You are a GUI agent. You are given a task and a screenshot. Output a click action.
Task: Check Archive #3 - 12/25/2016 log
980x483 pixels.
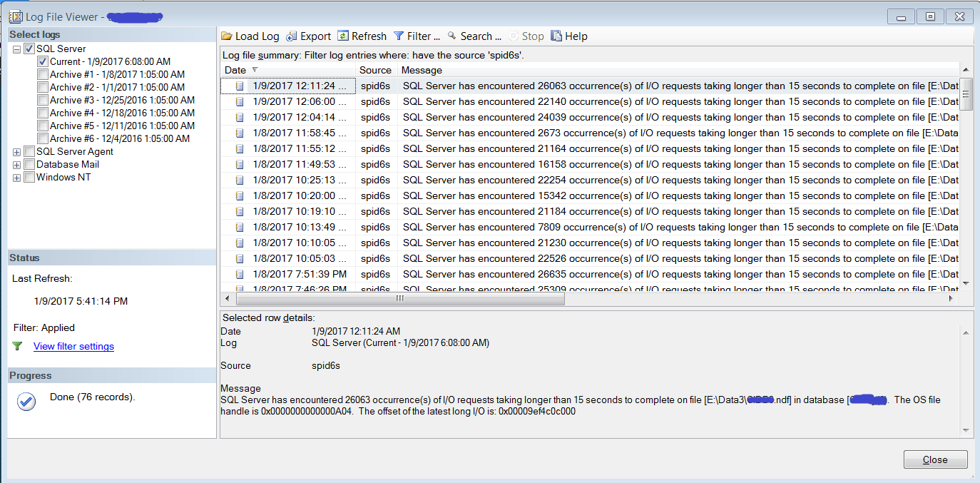(43, 101)
